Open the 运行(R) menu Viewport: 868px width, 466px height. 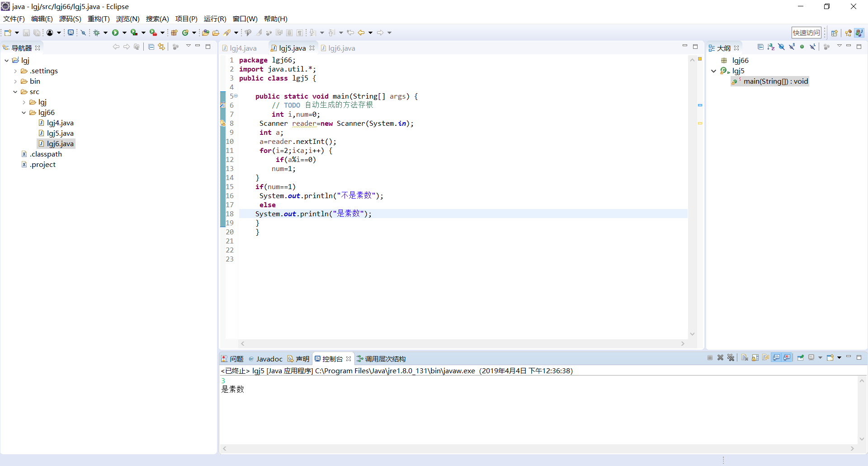click(x=215, y=19)
